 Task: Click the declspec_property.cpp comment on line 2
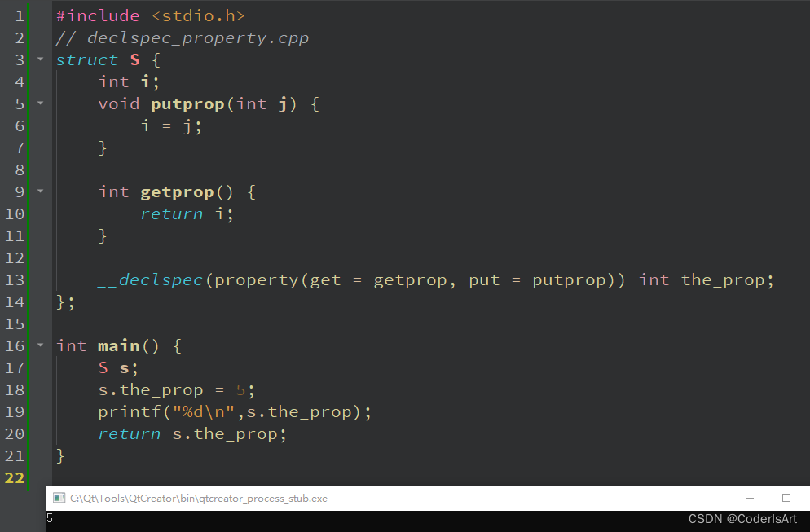tap(179, 37)
